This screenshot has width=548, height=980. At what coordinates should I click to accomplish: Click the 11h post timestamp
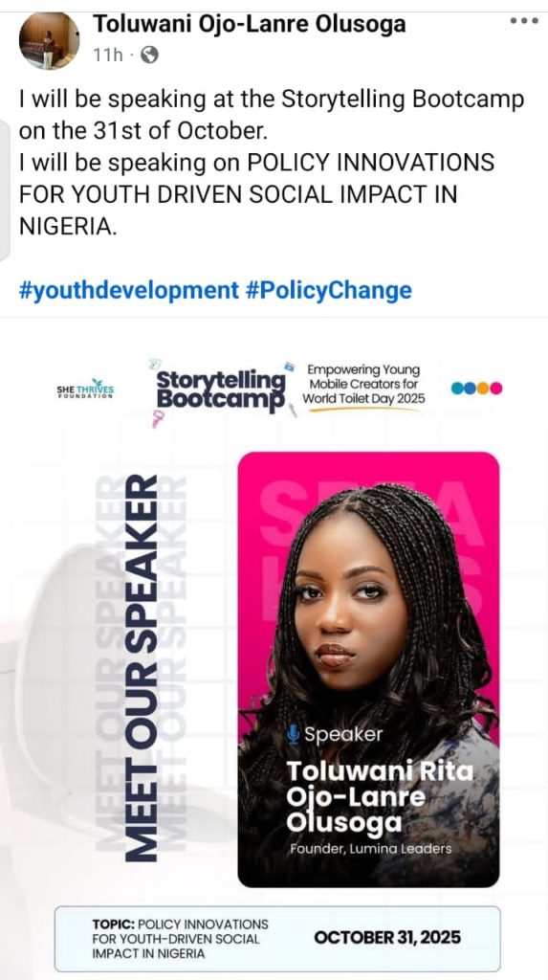pyautogui.click(x=108, y=56)
